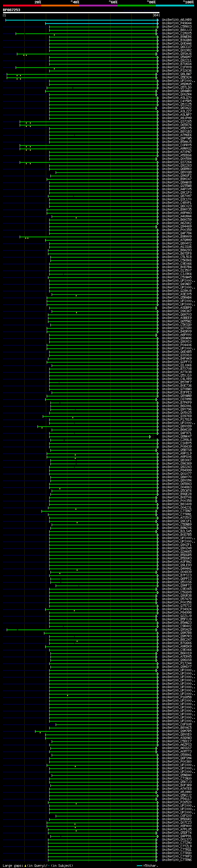Click hit label UniRef100_A3DBP9
Viewport: 197px width, 868px height.
(177, 308)
